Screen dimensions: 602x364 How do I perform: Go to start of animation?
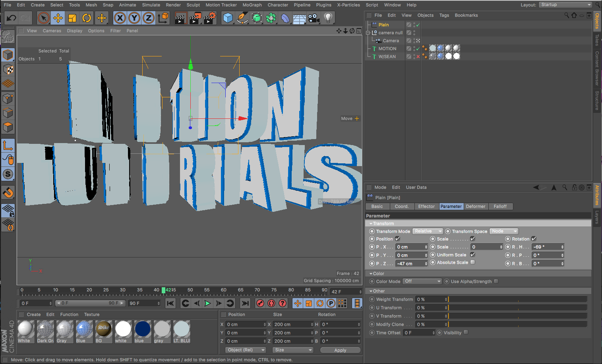[x=170, y=303]
